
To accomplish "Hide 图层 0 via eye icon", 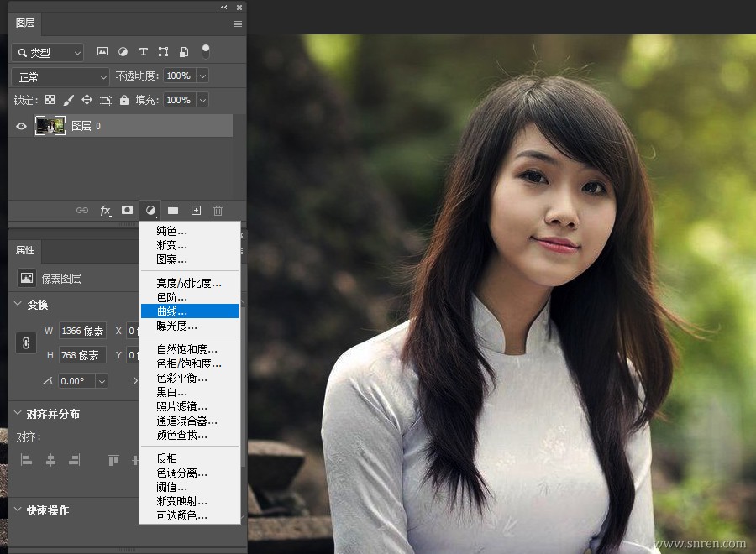I will 21,126.
